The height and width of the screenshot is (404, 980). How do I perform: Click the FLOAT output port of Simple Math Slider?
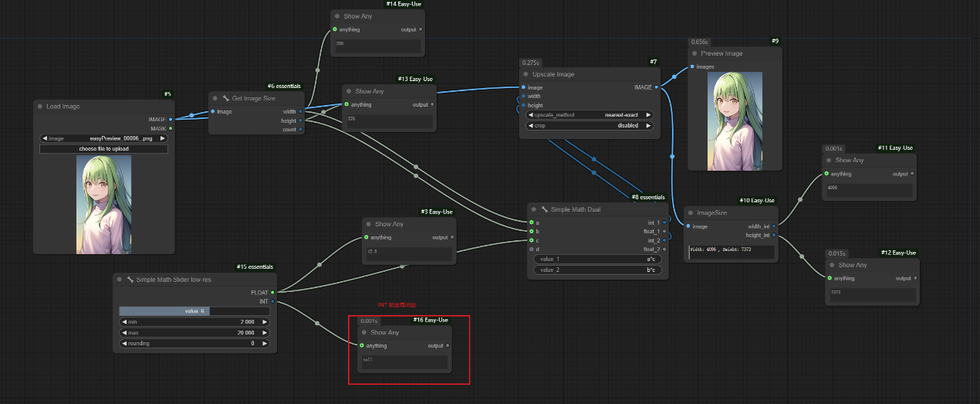coord(272,292)
